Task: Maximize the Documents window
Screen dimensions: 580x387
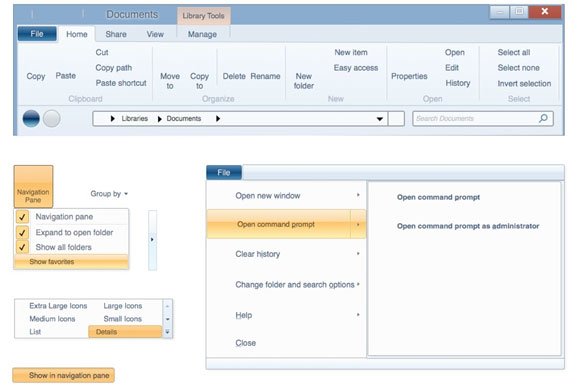Action: point(519,12)
